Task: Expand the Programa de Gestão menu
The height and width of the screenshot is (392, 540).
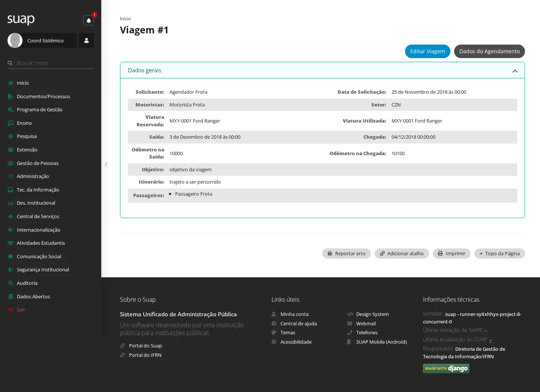Action: click(x=51, y=109)
